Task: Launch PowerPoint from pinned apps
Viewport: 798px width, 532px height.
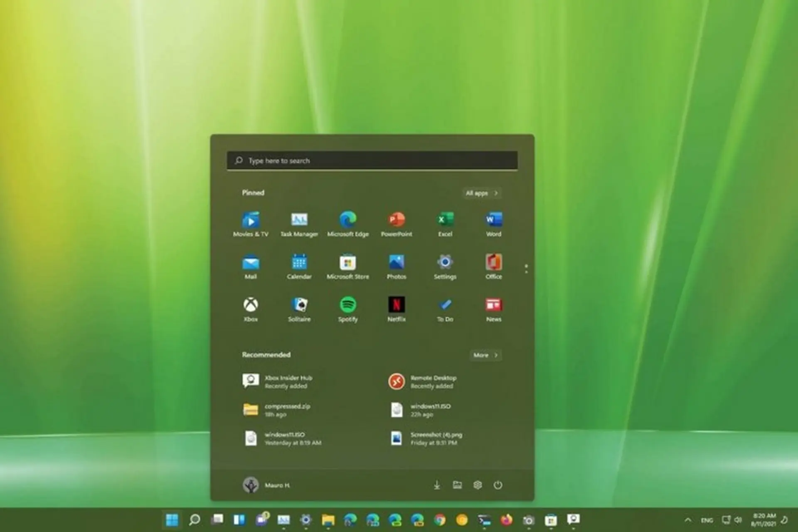Action: pyautogui.click(x=397, y=224)
